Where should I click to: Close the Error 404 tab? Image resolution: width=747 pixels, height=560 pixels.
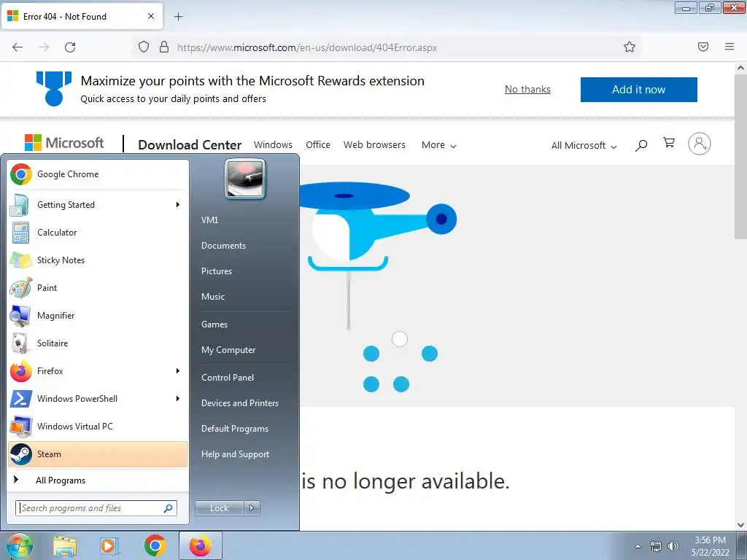(150, 16)
